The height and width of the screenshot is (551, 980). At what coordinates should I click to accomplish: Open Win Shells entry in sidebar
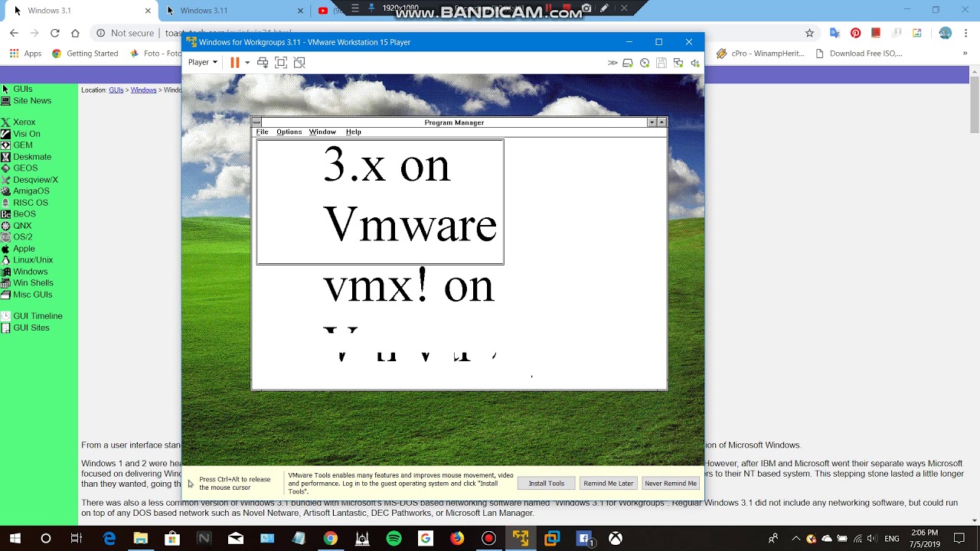click(33, 283)
